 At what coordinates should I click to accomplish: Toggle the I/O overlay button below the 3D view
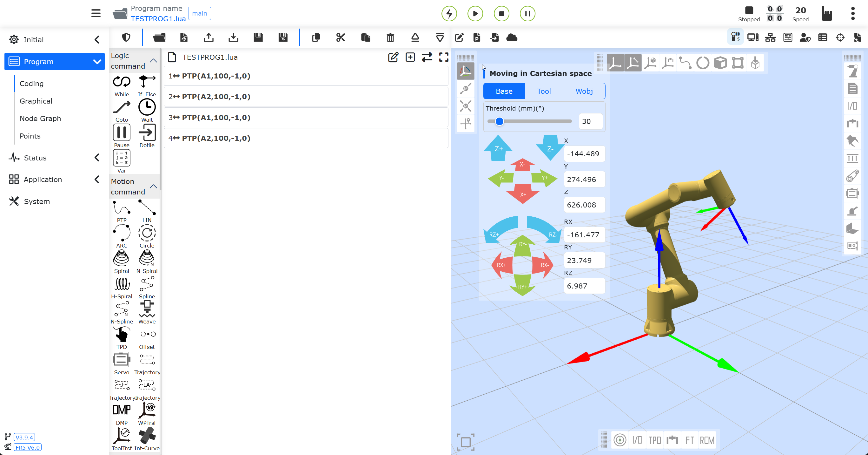coord(637,440)
